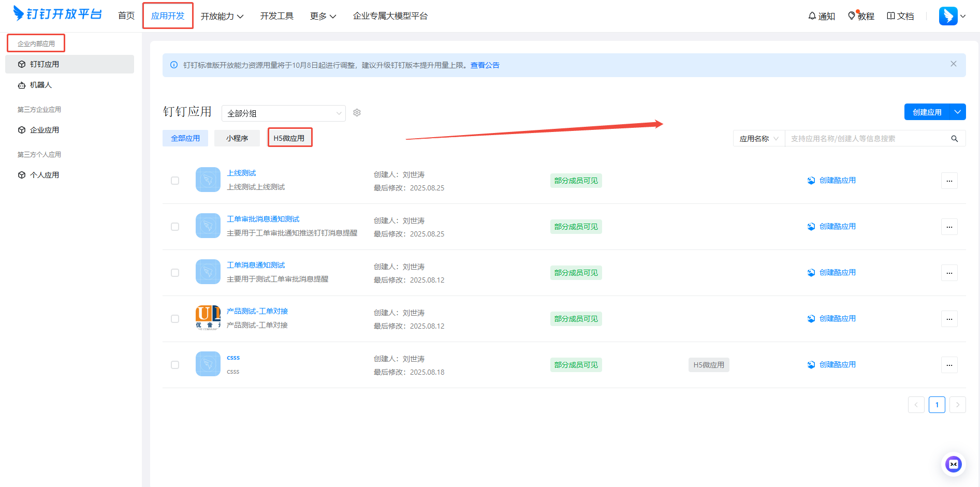The height and width of the screenshot is (487, 980).
Task: Open more options for csss row
Action: [949, 365]
